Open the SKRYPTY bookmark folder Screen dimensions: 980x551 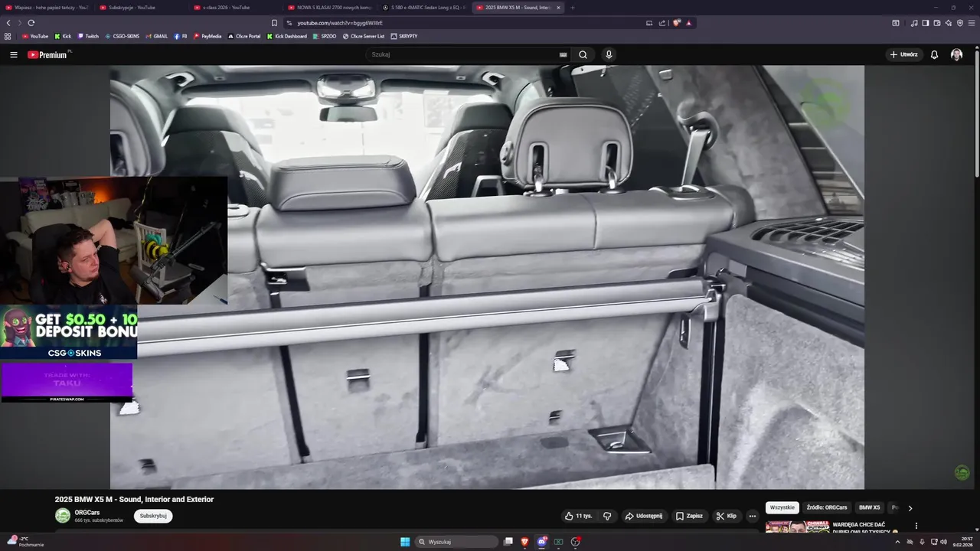click(404, 36)
